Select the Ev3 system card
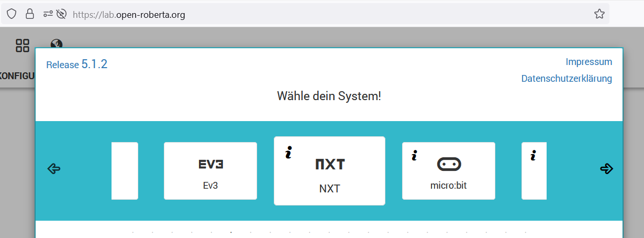The width and height of the screenshot is (644, 238). tap(210, 171)
